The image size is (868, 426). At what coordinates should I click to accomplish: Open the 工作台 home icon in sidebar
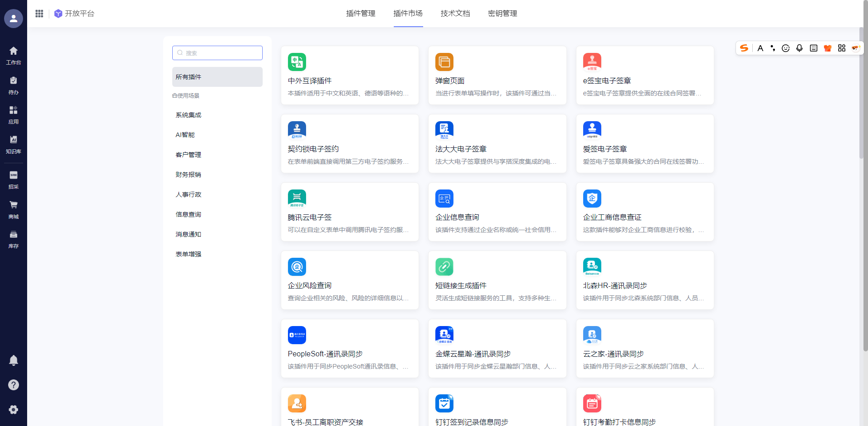pyautogui.click(x=14, y=55)
